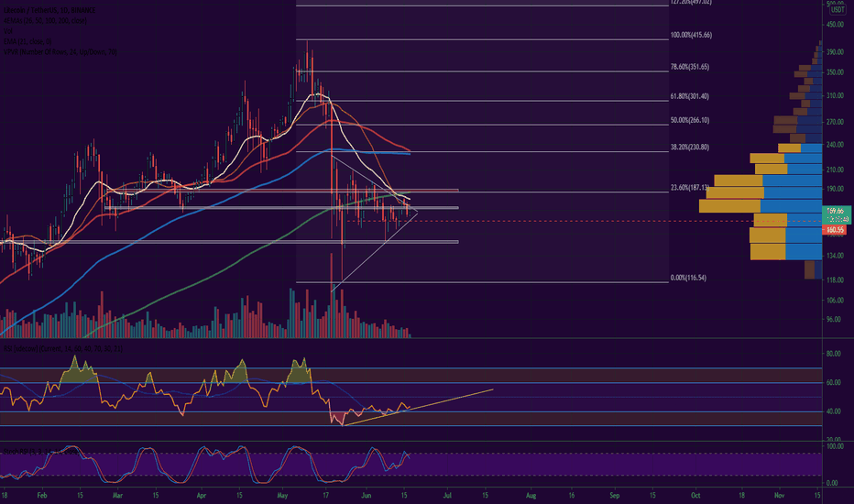Click the 106.00 price axis label

click(x=835, y=301)
